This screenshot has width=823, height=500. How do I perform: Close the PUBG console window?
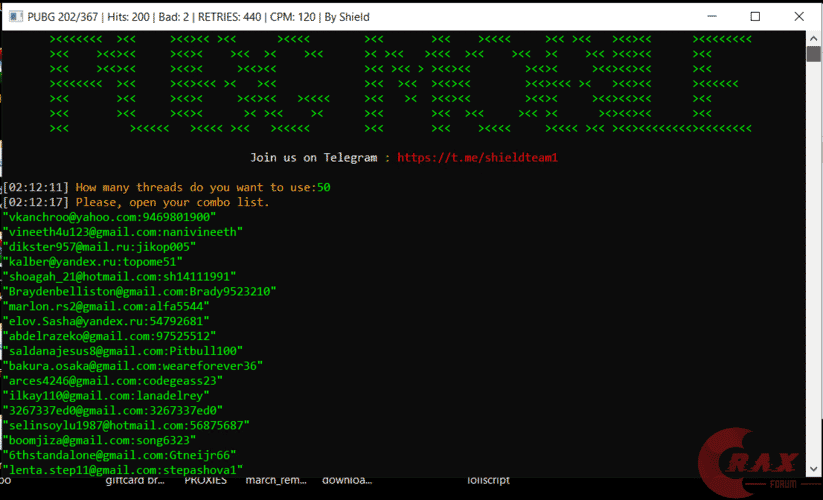799,17
